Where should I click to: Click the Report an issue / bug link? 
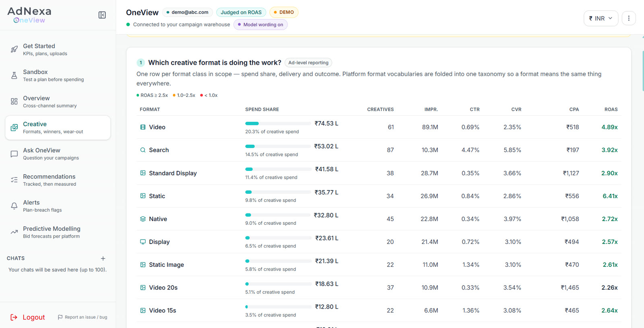(x=83, y=317)
